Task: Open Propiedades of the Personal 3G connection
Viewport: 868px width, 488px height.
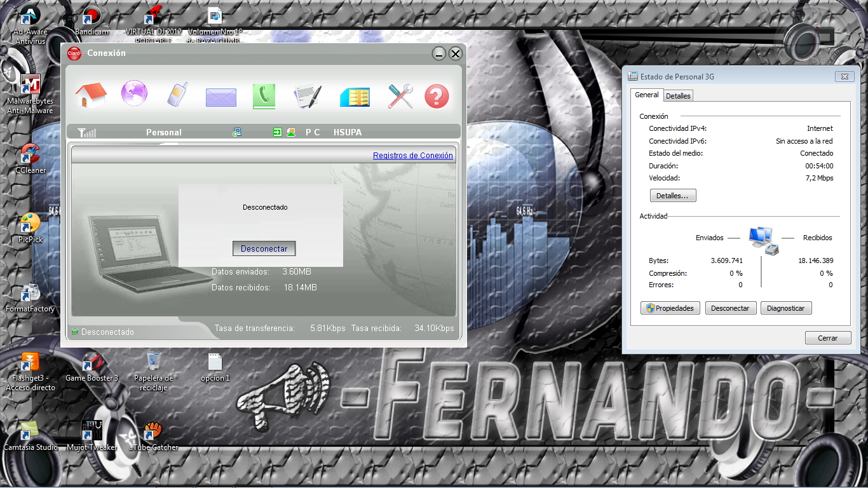Action: tap(670, 308)
